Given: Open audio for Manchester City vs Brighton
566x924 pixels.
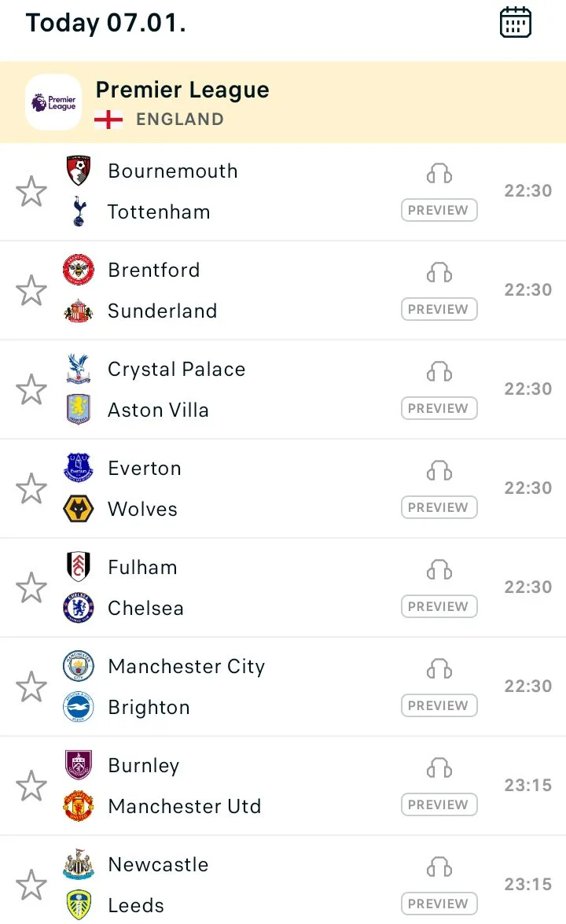Looking at the screenshot, I should (439, 668).
